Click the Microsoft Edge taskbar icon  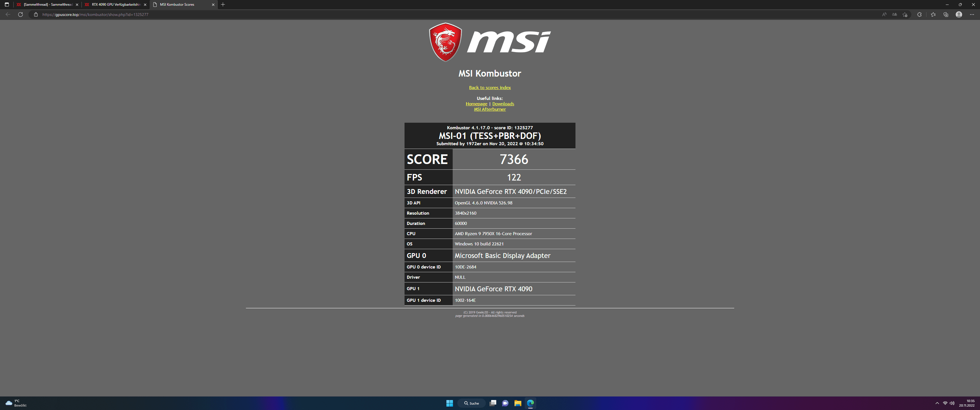click(530, 403)
